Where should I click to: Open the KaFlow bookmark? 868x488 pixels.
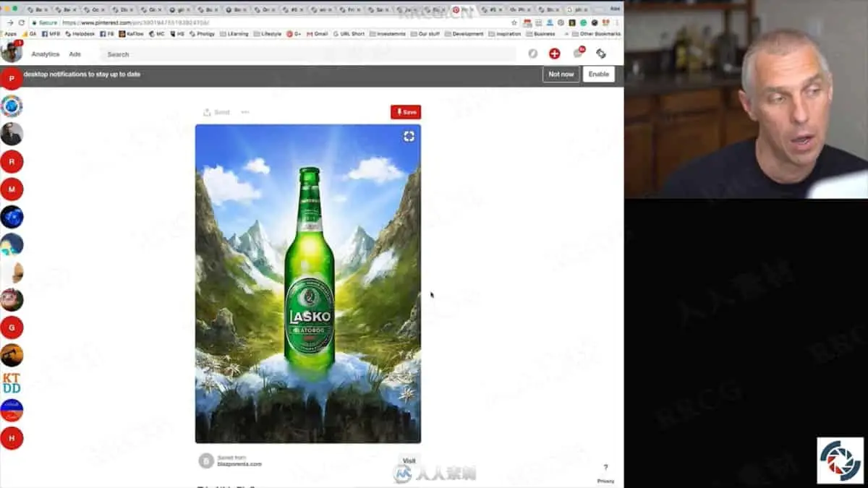(132, 34)
